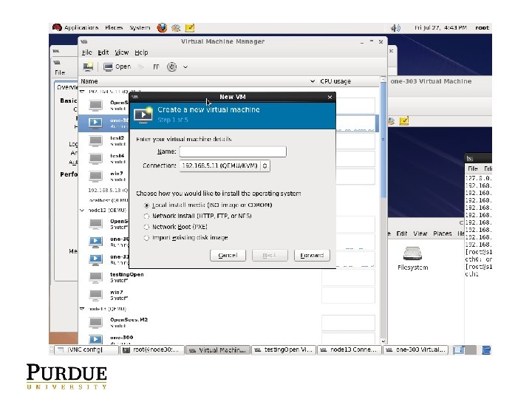Click the create new virtual machine toolbar icon
Viewport: 532px width, 399px height.
[x=88, y=66]
